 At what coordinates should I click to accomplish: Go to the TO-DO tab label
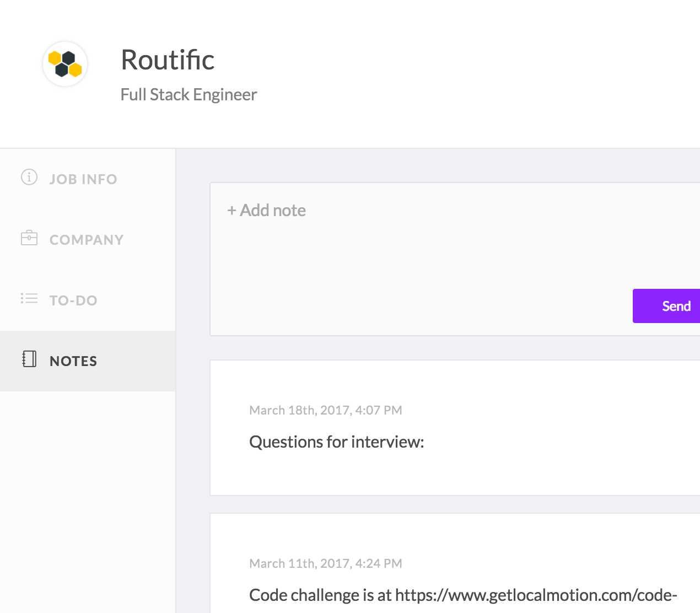click(73, 300)
